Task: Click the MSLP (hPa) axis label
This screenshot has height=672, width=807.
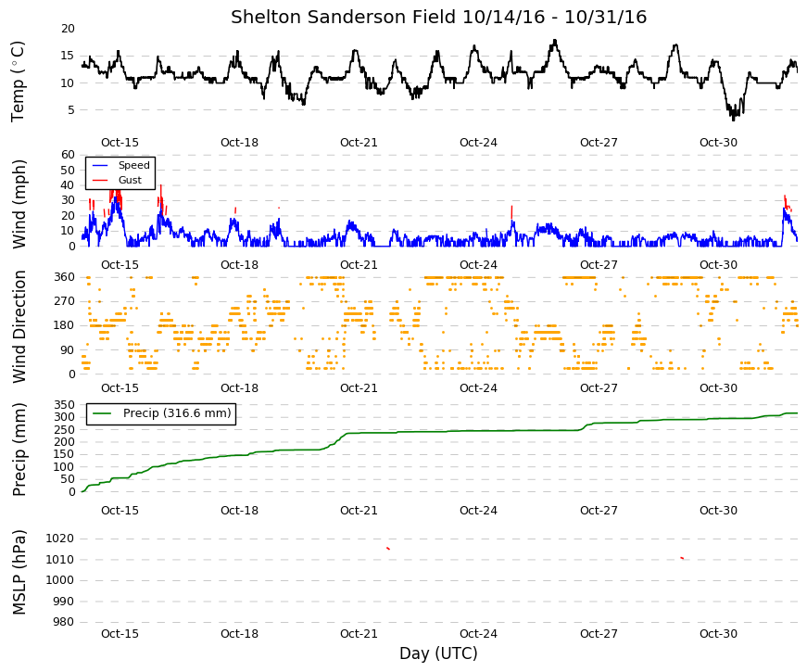Action: tap(19, 573)
